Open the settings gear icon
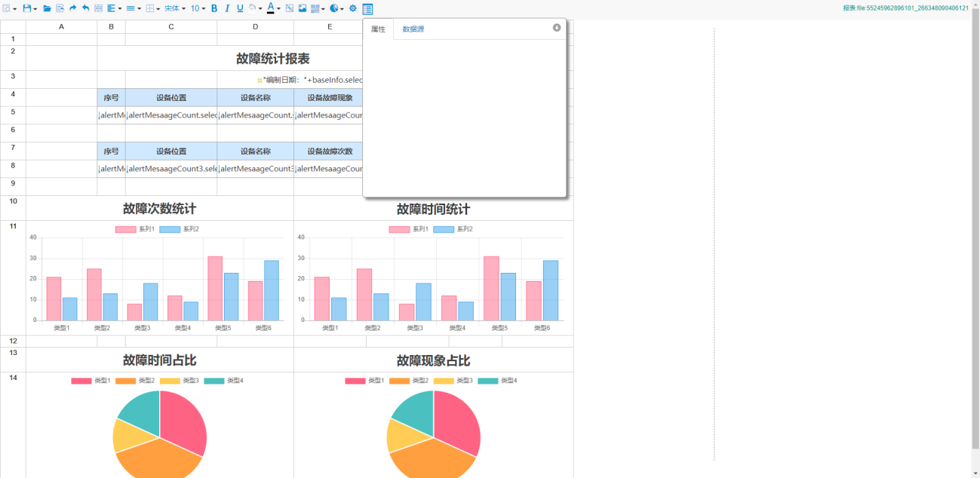This screenshot has height=478, width=980. coord(352,8)
